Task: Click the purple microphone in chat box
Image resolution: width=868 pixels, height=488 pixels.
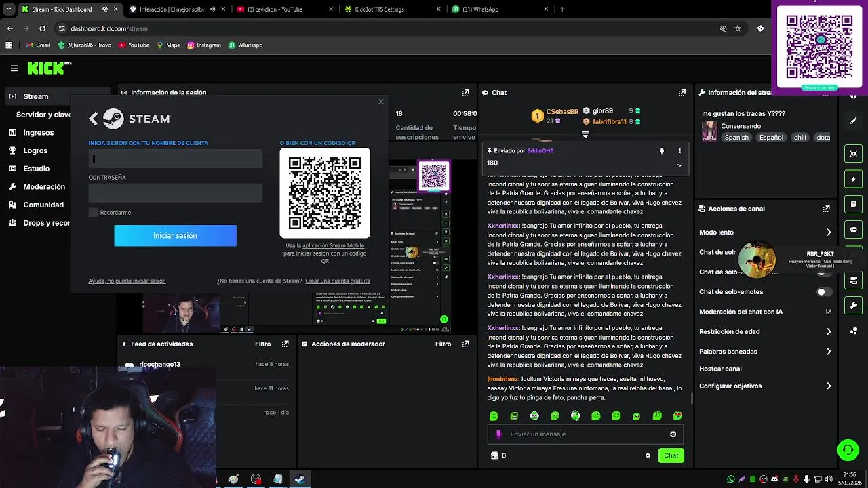Action: coord(498,434)
